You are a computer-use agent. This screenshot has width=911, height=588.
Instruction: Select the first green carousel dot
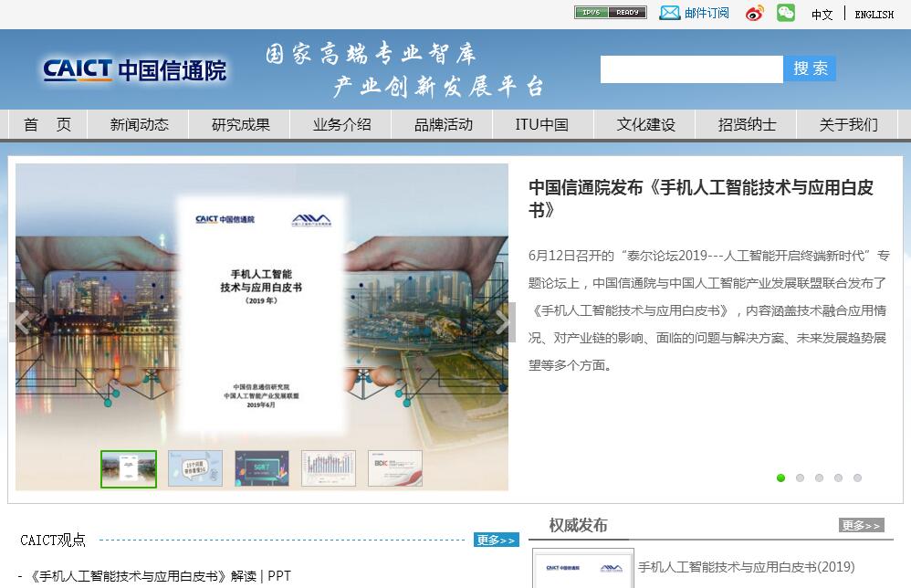pos(780,478)
